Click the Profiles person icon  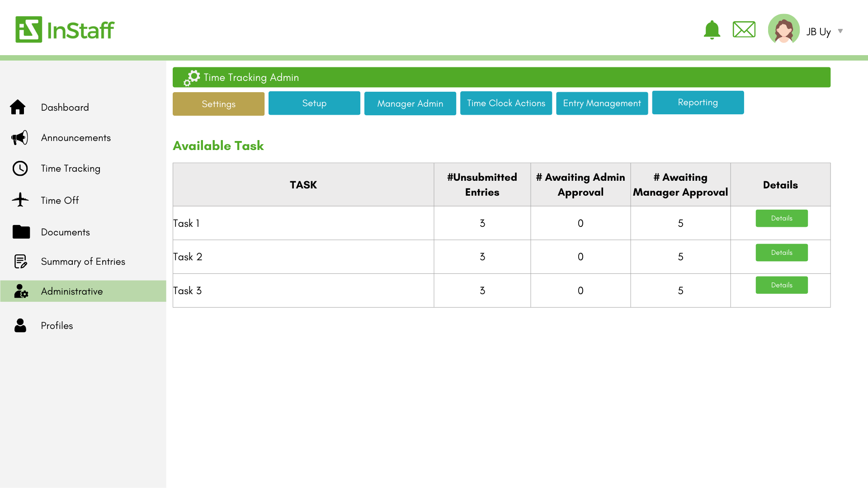click(20, 325)
